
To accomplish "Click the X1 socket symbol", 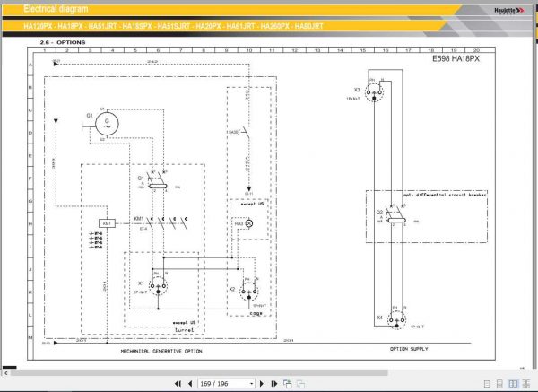I will pos(158,286).
